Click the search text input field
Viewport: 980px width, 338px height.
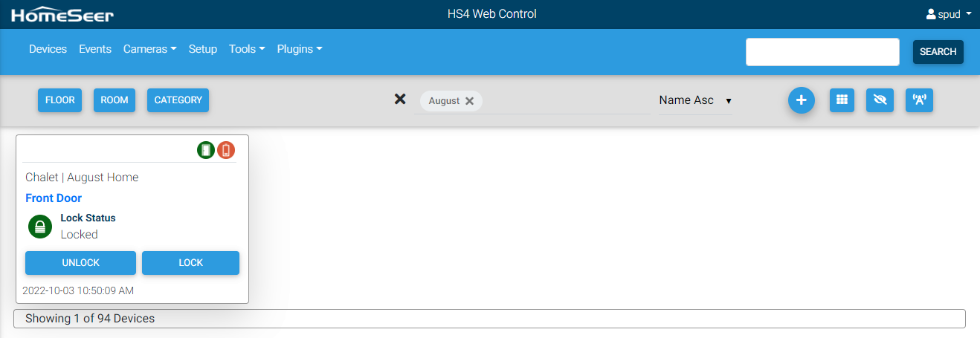pos(822,52)
